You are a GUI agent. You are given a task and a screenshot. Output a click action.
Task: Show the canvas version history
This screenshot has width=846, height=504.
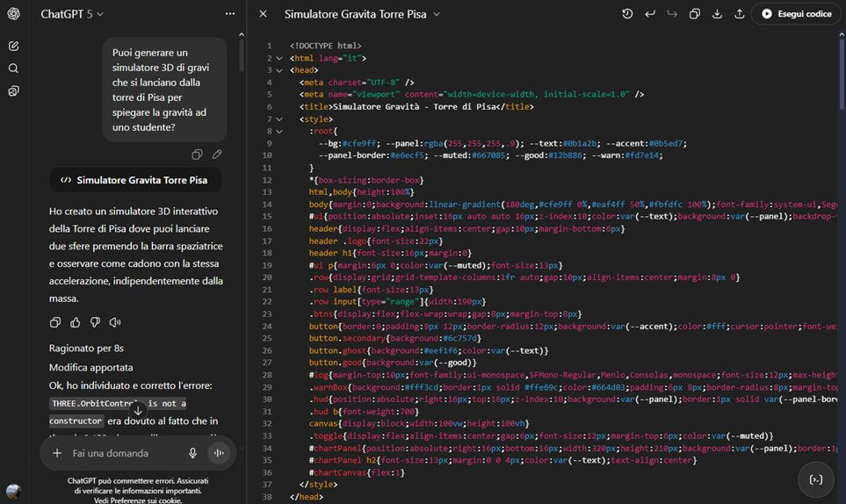(x=627, y=14)
